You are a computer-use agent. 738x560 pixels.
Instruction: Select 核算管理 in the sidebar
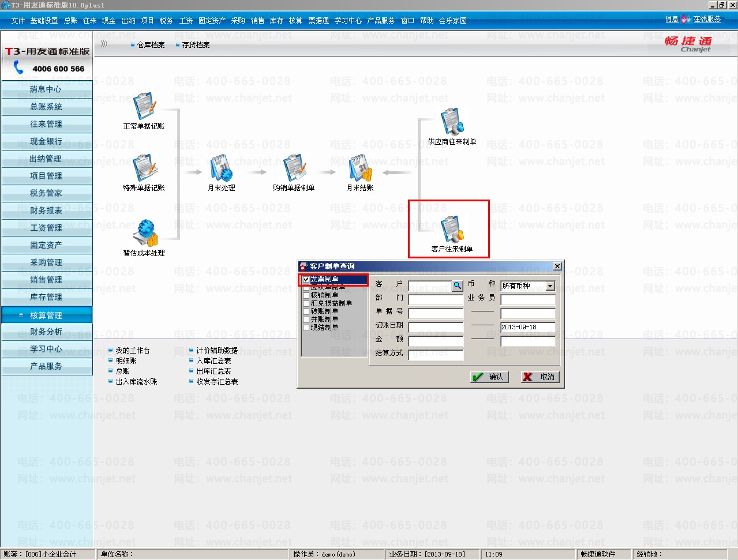46,315
